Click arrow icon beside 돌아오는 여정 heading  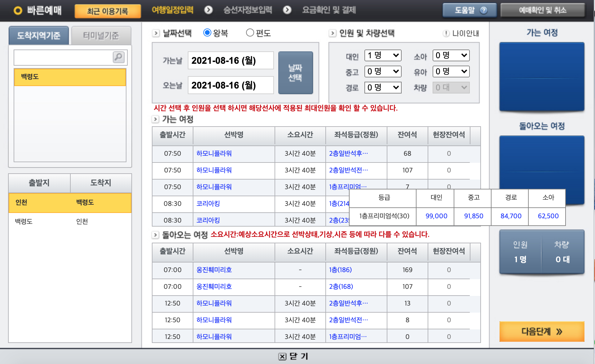click(156, 235)
